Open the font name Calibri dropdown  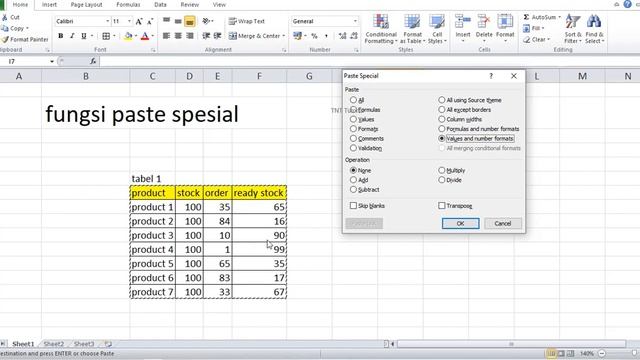coord(107,21)
